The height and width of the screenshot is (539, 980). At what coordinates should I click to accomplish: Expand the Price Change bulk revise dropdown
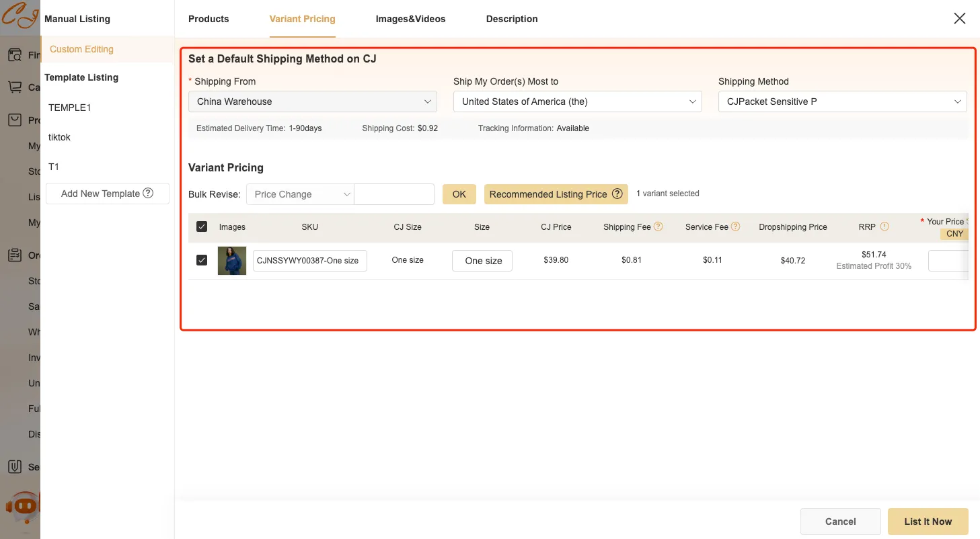pos(300,194)
